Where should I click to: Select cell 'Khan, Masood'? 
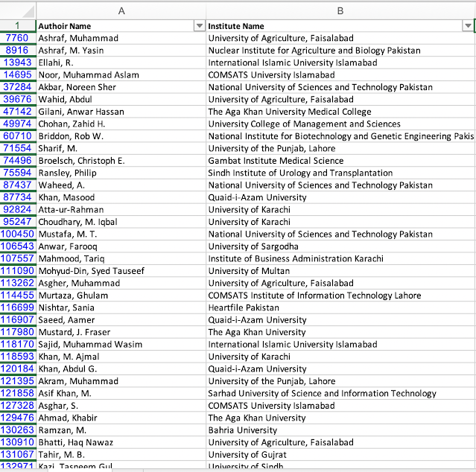pyautogui.click(x=121, y=197)
